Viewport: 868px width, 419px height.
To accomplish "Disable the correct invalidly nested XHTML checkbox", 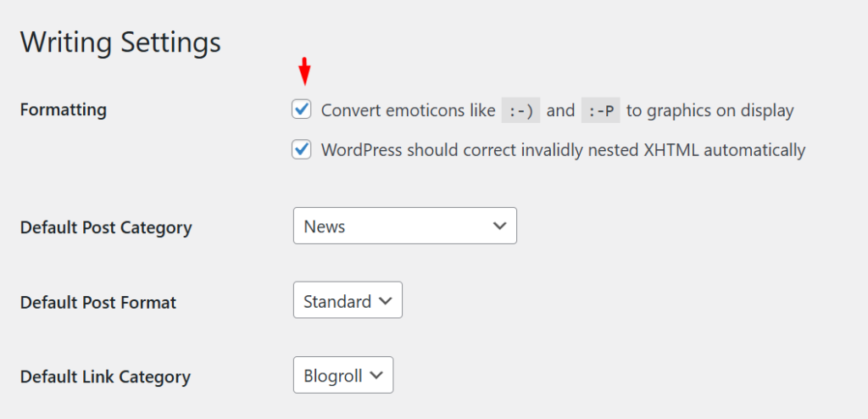I will pyautogui.click(x=301, y=150).
